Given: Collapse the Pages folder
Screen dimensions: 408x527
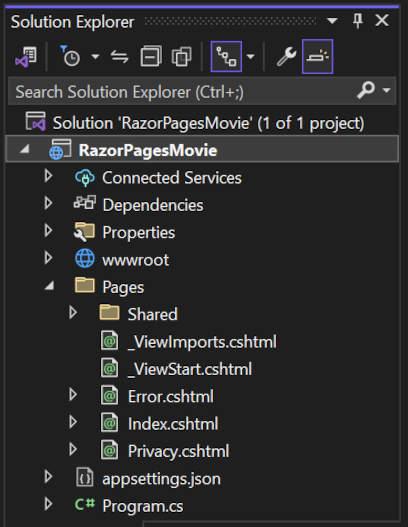Looking at the screenshot, I should click(x=49, y=285).
